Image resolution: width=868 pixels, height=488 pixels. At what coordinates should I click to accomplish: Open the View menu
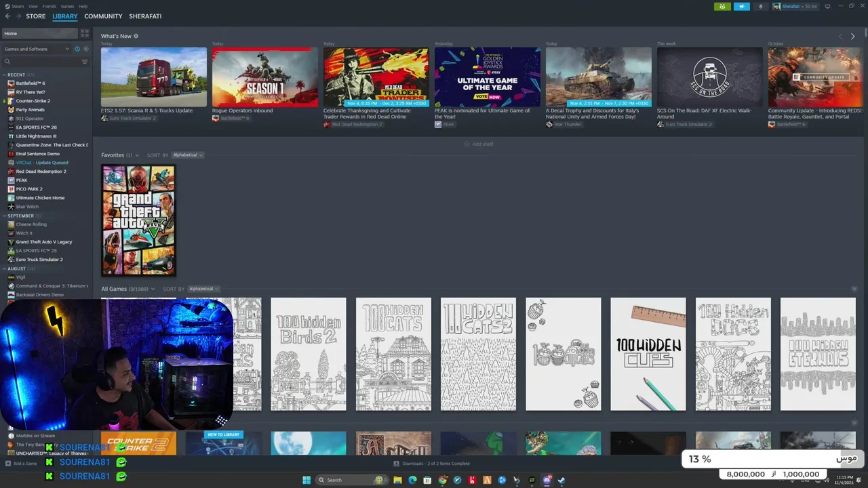tap(33, 6)
